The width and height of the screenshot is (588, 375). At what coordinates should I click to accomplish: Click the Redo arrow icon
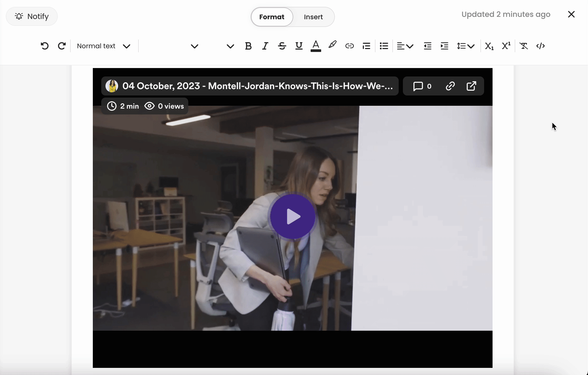pos(62,46)
